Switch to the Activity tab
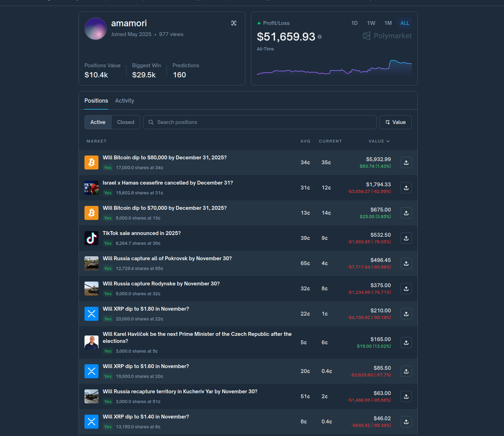This screenshot has width=504, height=436. click(125, 101)
